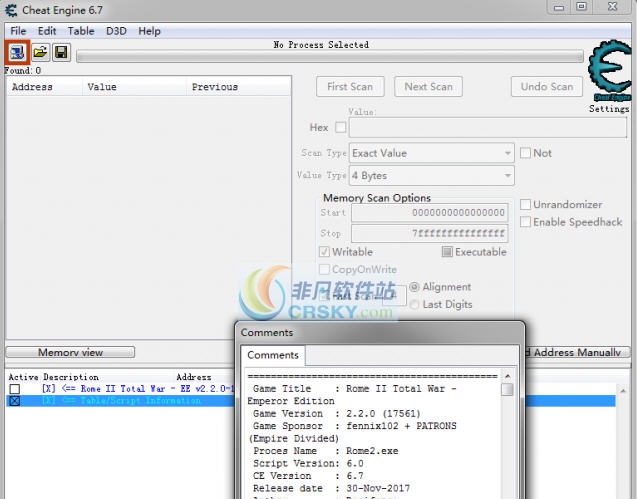
Task: Toggle the Not checkbox
Action: [525, 153]
